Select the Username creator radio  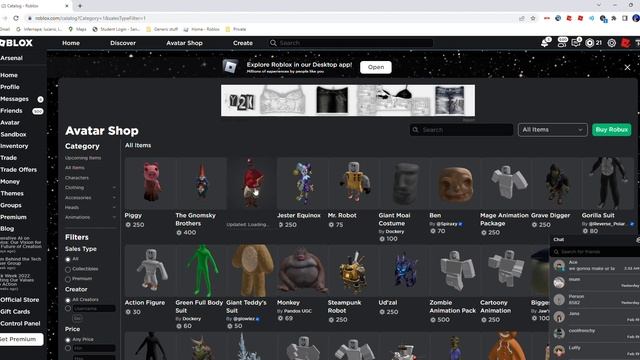(x=68, y=309)
